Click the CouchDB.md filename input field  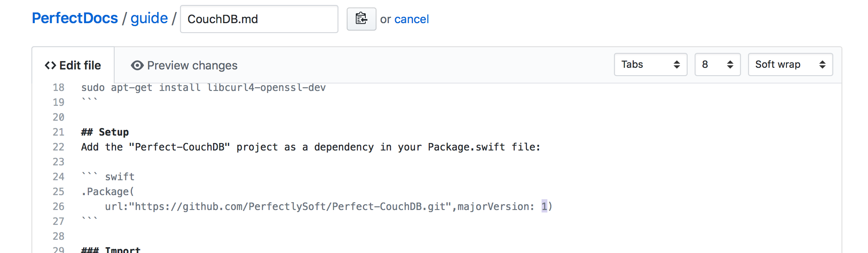click(x=259, y=19)
